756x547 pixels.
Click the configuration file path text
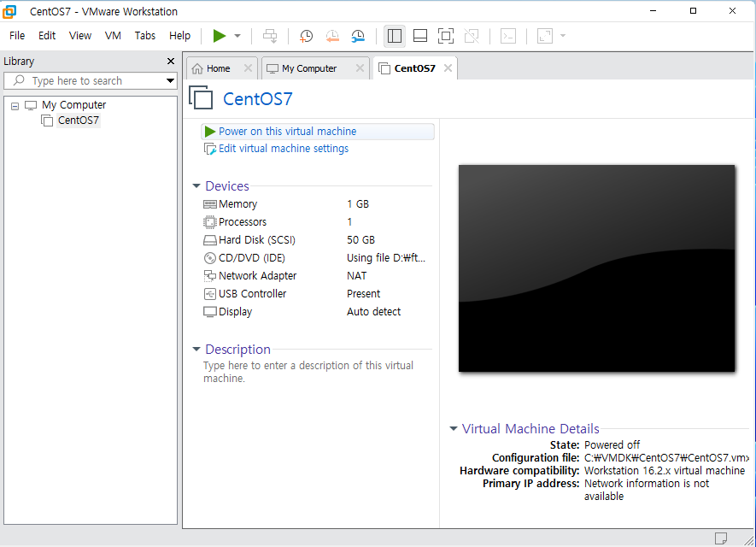click(666, 458)
